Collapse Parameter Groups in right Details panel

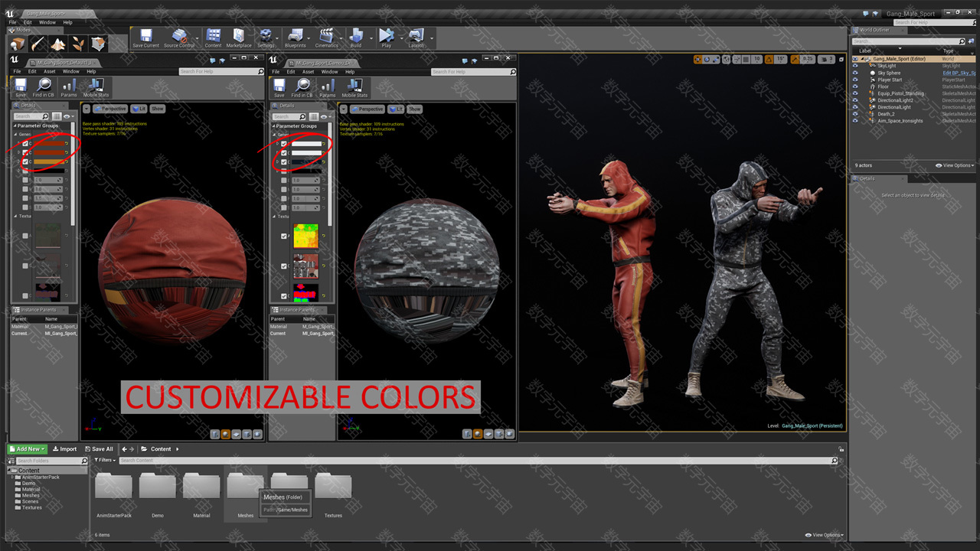point(273,126)
